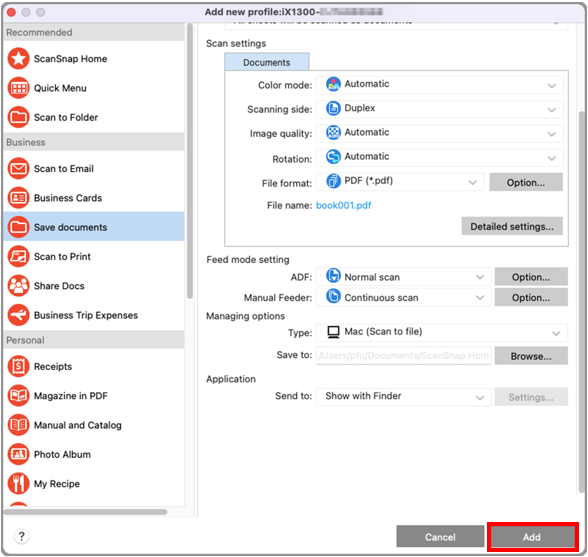
Task: Open the managing options Type dropdown
Action: [442, 333]
